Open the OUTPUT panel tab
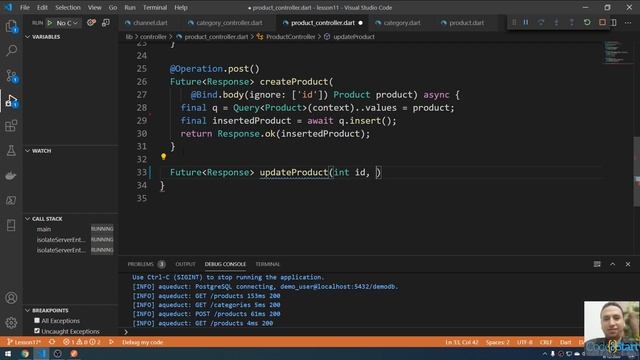The image size is (640, 360). (185, 264)
